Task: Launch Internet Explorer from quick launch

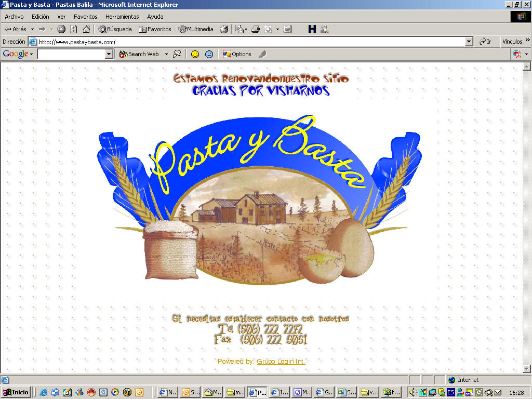Action: pos(44,392)
